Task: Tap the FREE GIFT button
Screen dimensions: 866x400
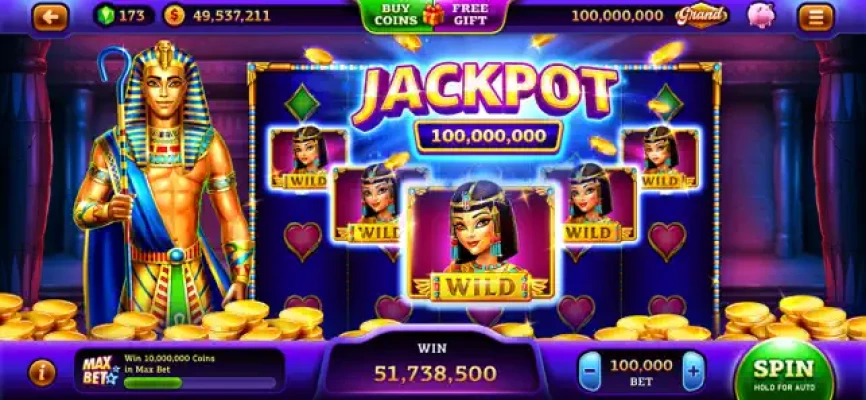Action: (x=471, y=15)
